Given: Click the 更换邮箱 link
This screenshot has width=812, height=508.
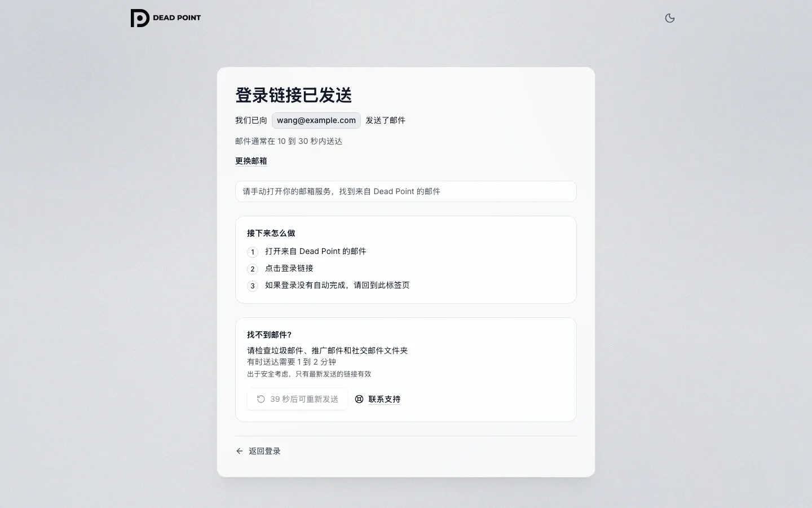Looking at the screenshot, I should [x=251, y=161].
